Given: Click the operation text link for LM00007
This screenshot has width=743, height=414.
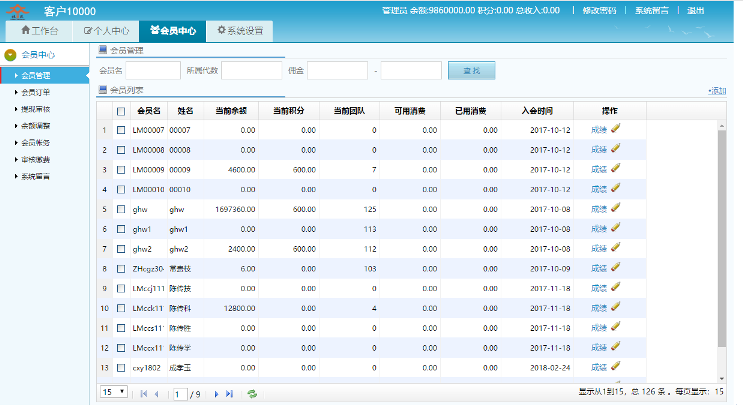Looking at the screenshot, I should (599, 130).
